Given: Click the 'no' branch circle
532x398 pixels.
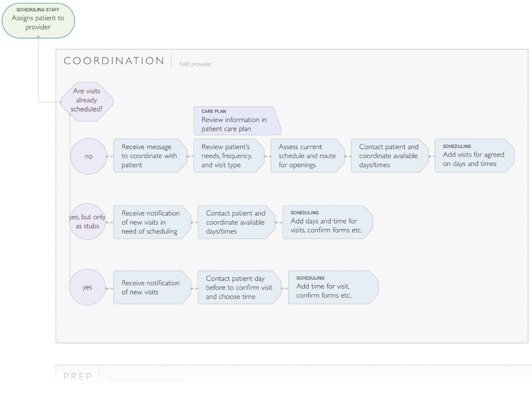Looking at the screenshot, I should click(88, 156).
